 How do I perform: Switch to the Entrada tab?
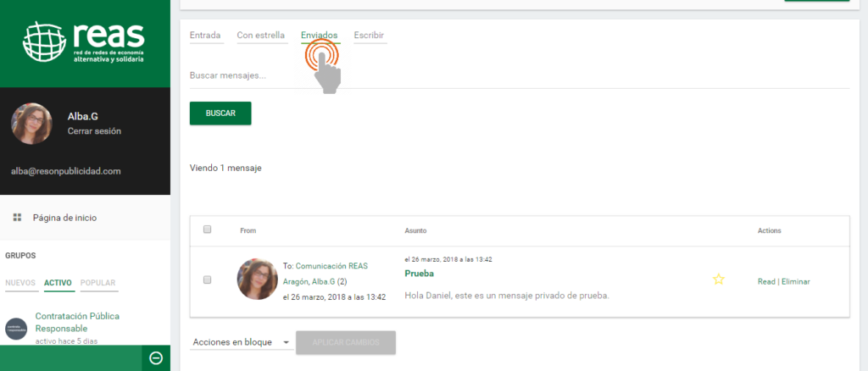pyautogui.click(x=205, y=36)
